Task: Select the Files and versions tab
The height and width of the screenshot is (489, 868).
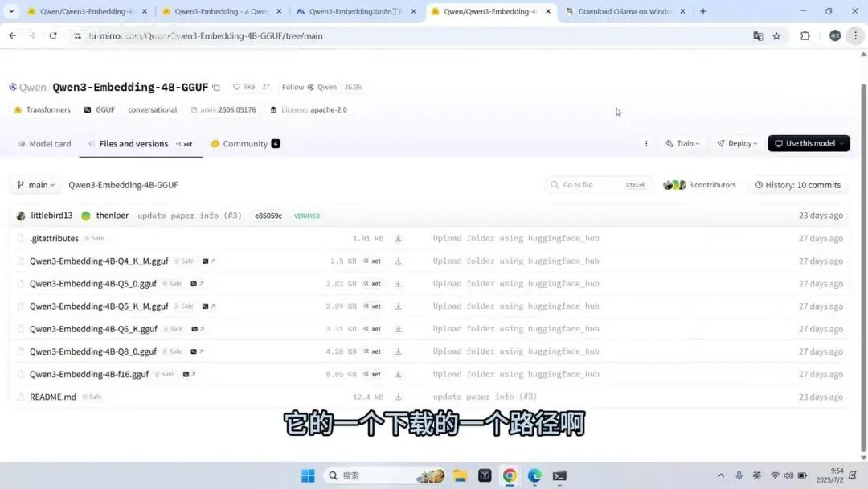Action: [141, 144]
